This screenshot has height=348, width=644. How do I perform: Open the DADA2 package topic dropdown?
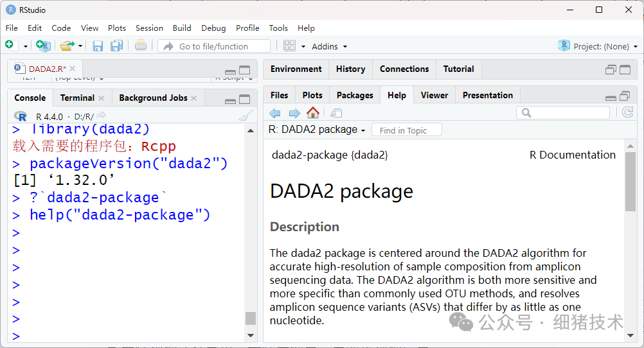(317, 130)
